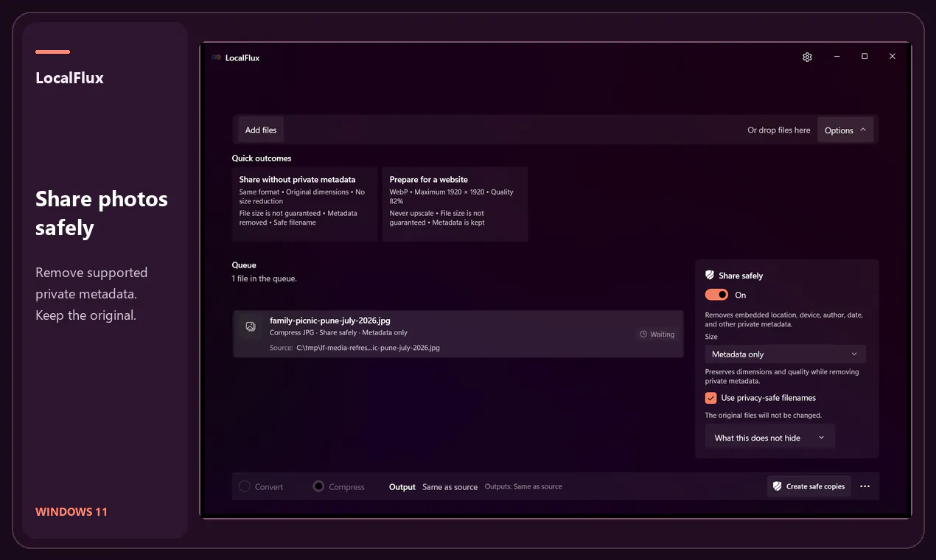Close the LocalFlux window

point(892,57)
